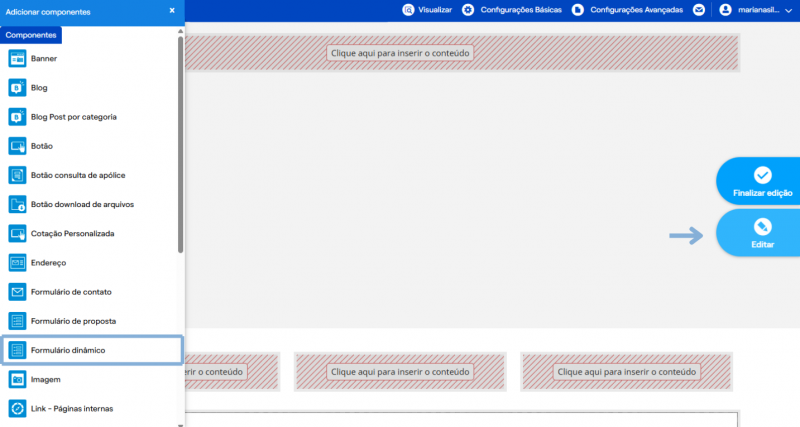The height and width of the screenshot is (427, 800).
Task: Select 'Cotação Personalizada' label
Action: point(72,234)
